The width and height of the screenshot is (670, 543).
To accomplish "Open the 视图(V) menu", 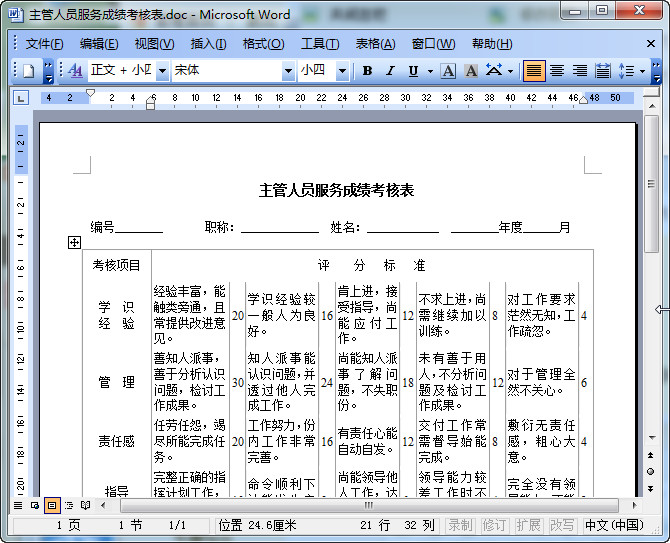I will pos(154,44).
